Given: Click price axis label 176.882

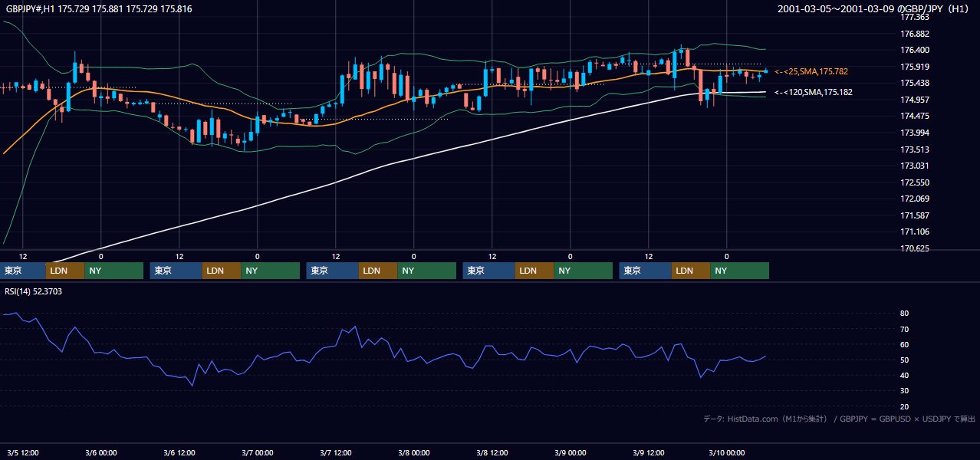Looking at the screenshot, I should tap(915, 34).
